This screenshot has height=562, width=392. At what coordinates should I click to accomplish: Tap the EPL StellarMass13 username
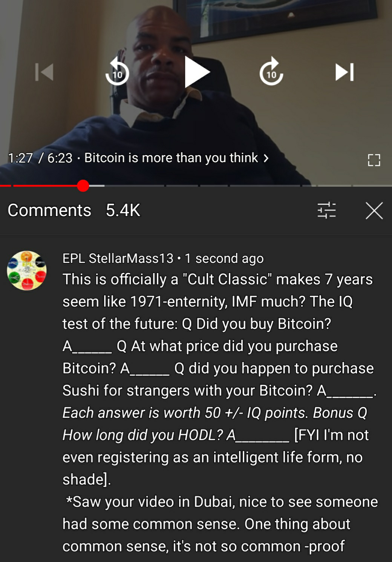click(118, 258)
